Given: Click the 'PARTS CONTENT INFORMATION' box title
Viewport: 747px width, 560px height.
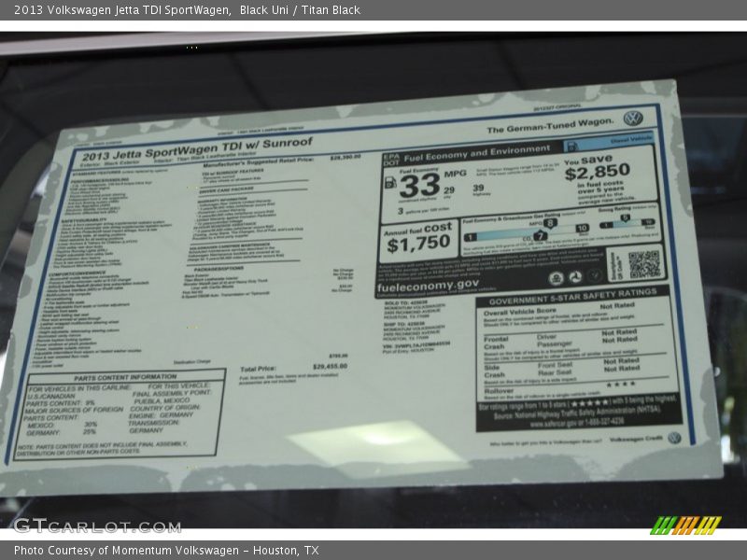Looking at the screenshot, I should tap(125, 377).
